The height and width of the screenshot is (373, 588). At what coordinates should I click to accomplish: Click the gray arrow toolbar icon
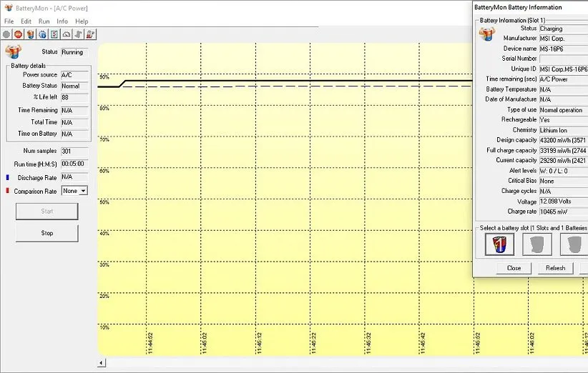pos(78,34)
